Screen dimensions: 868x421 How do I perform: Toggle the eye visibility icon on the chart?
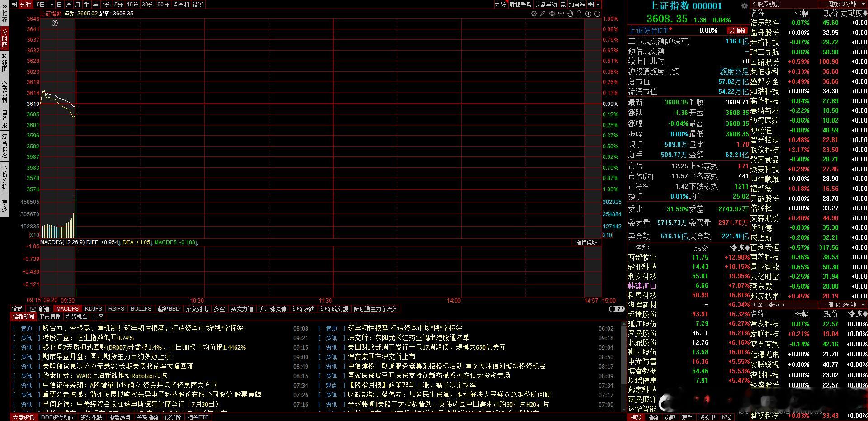552,14
